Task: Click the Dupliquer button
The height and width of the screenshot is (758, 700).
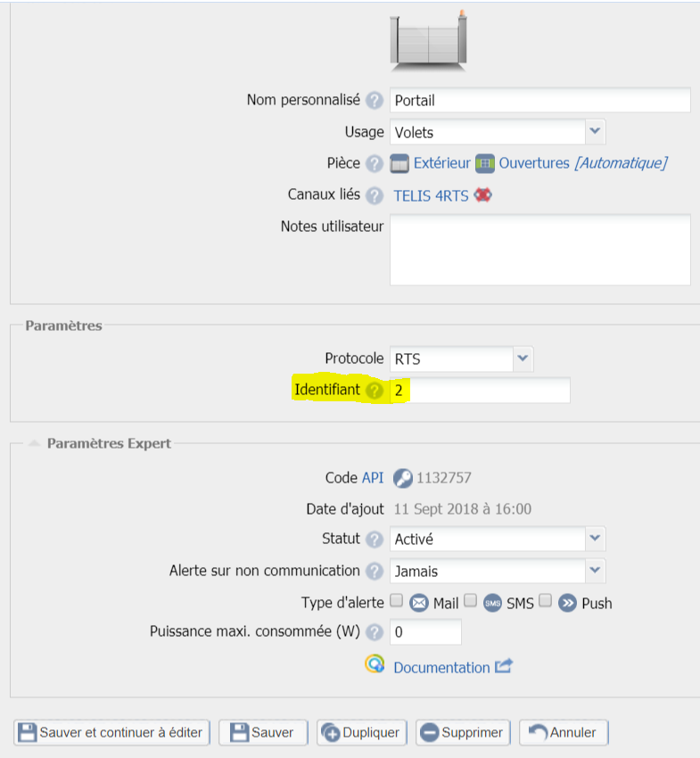Action: tap(361, 732)
